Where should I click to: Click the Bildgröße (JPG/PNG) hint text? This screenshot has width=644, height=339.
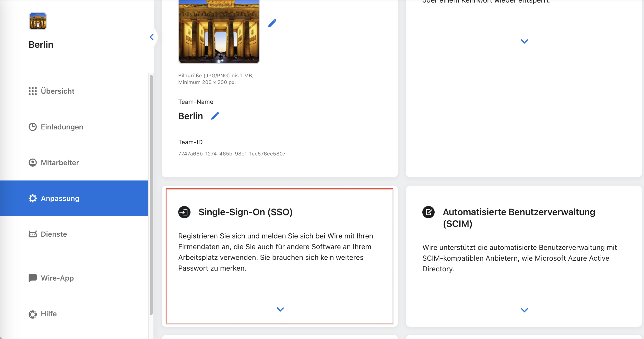216,79
